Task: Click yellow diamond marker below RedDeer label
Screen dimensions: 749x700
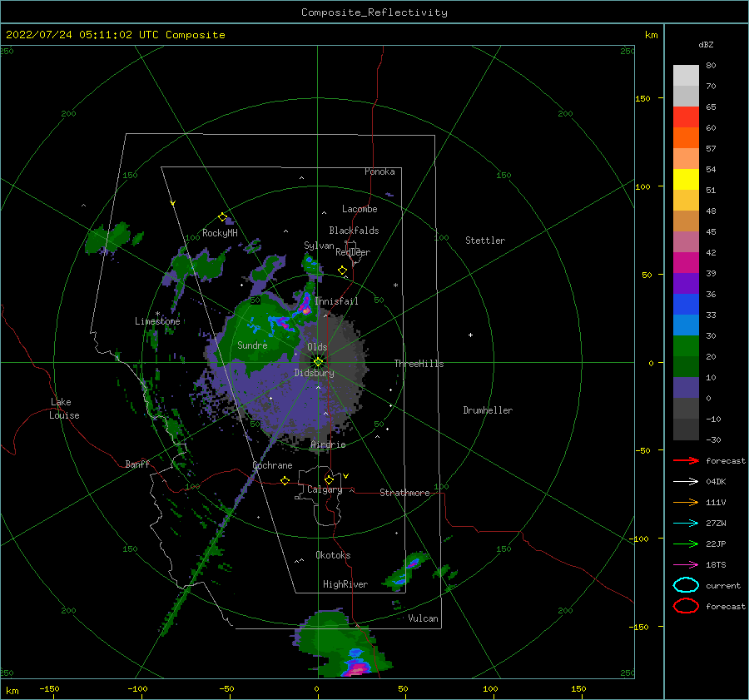Action: pyautogui.click(x=342, y=271)
